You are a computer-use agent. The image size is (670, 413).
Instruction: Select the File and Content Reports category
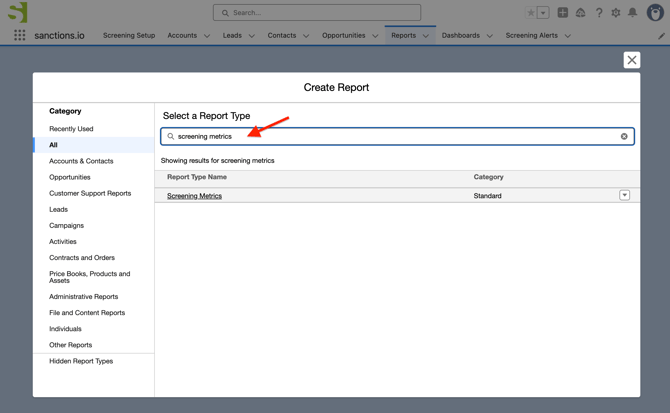click(x=87, y=313)
